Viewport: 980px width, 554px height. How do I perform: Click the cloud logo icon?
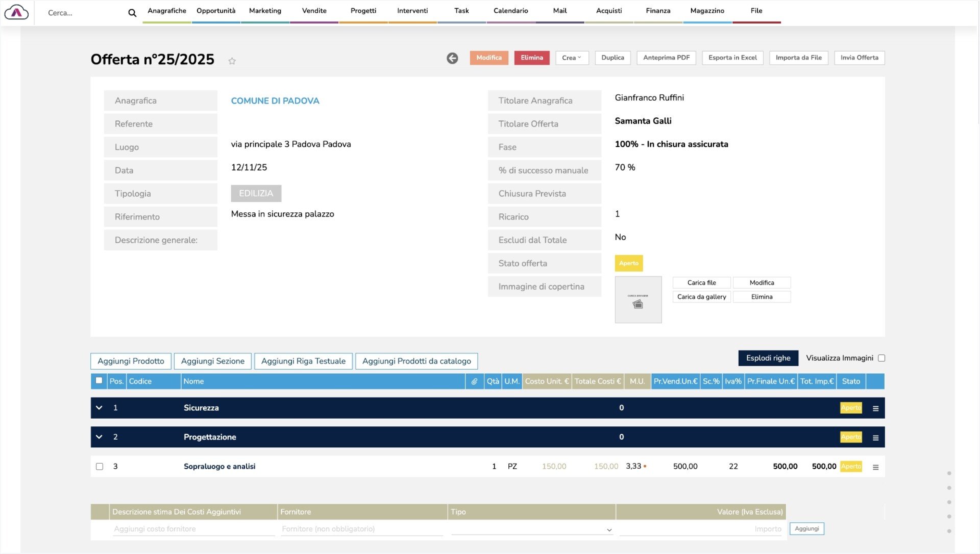[16, 12]
